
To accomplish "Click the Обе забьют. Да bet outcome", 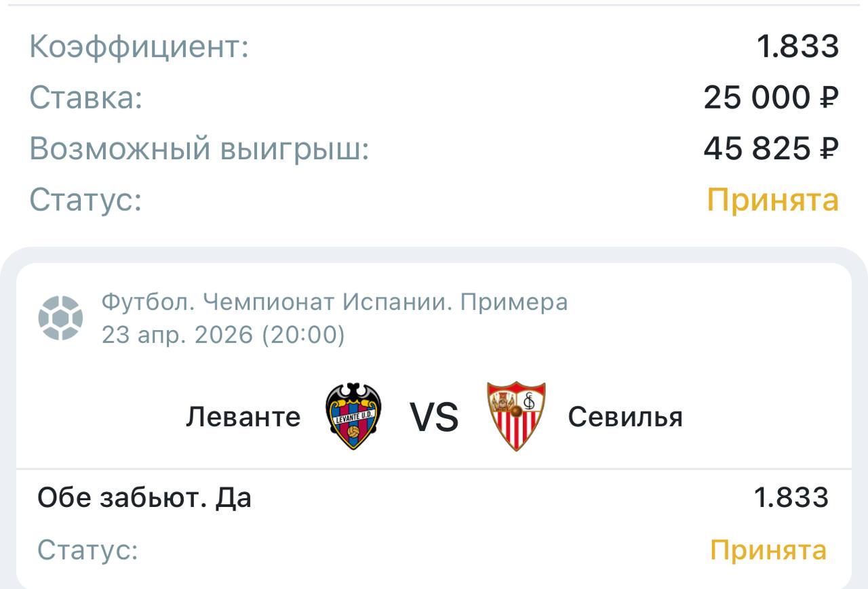I will [144, 498].
